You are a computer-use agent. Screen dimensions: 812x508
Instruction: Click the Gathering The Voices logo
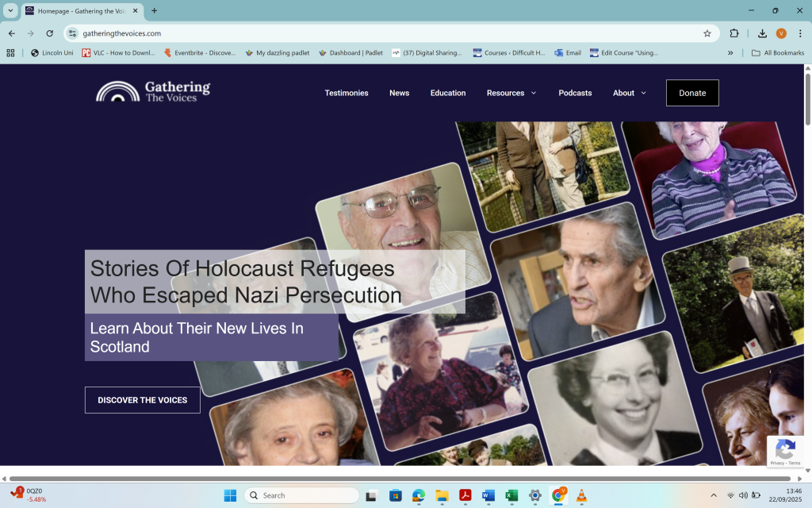(x=153, y=91)
